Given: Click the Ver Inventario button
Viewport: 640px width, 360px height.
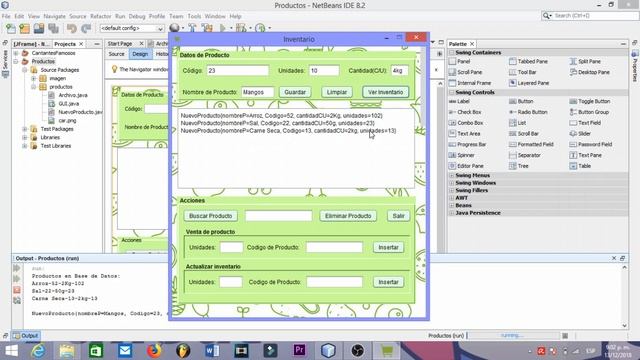Looking at the screenshot, I should point(385,92).
